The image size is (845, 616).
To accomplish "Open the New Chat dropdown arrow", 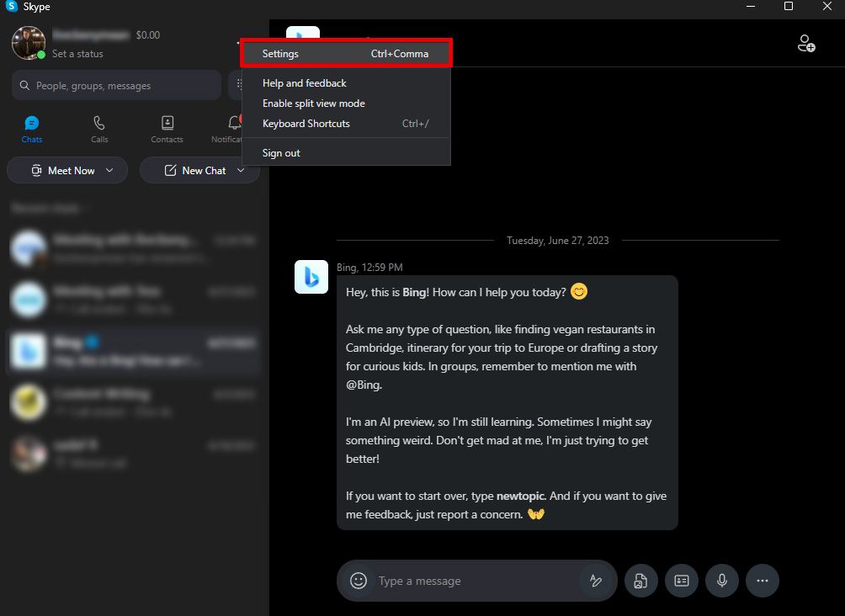I will (242, 170).
